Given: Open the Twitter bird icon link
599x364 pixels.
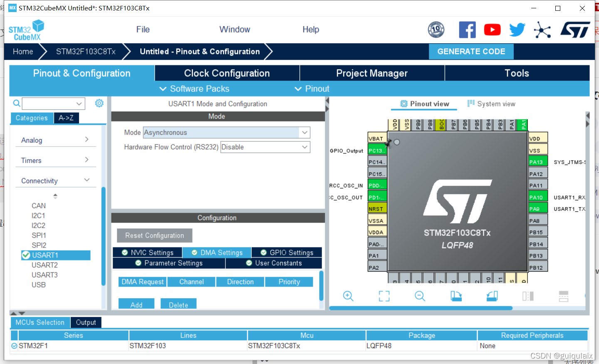Looking at the screenshot, I should [517, 30].
